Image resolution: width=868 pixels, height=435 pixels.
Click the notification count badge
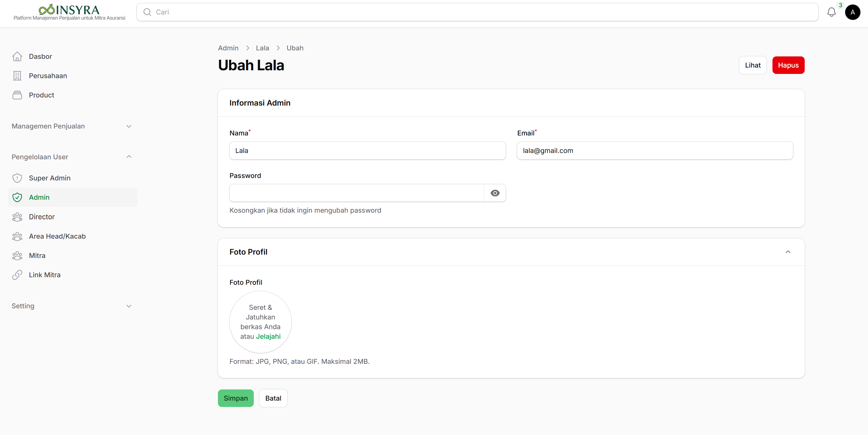click(840, 5)
